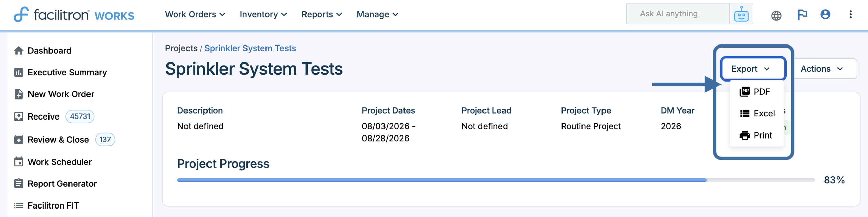Click the AI robot assistant icon

[741, 14]
